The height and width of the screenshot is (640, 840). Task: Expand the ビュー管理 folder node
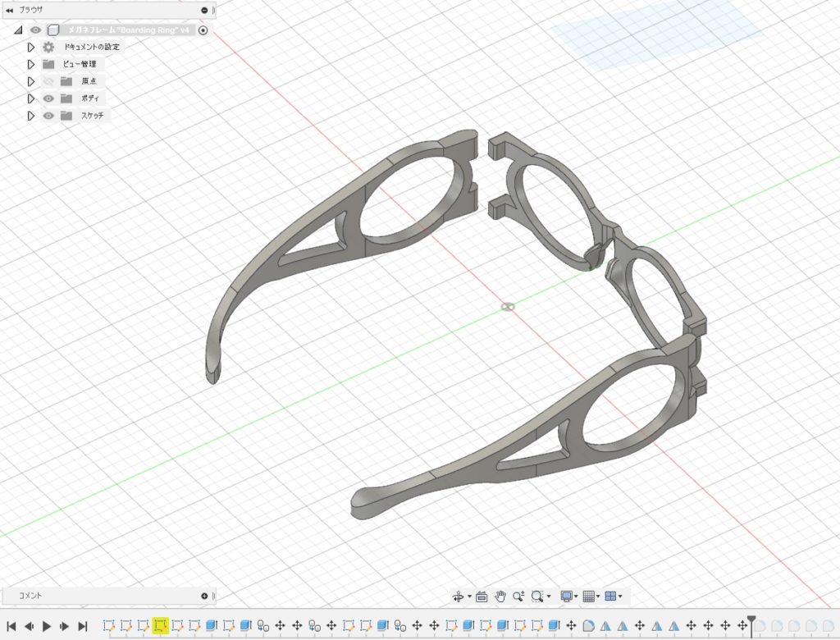31,64
